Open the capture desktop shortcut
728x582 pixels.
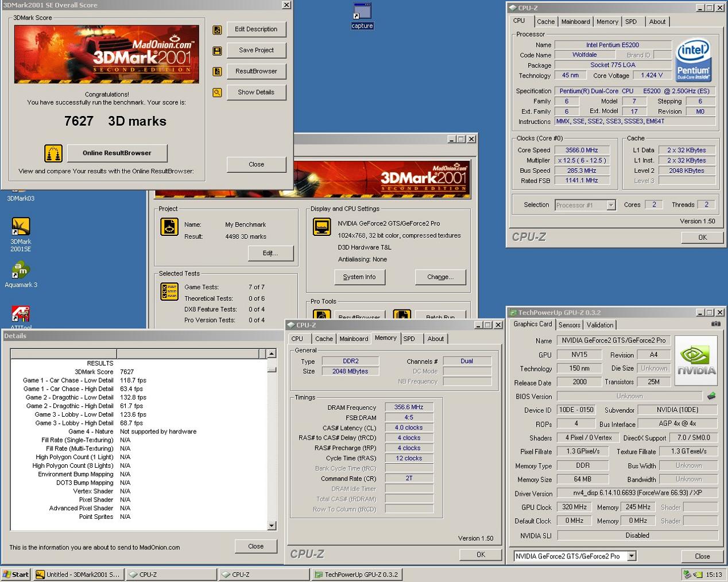(362, 16)
